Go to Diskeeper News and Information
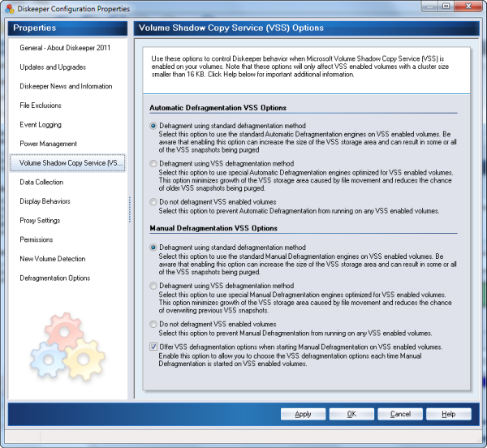The image size is (487, 448). [66, 86]
